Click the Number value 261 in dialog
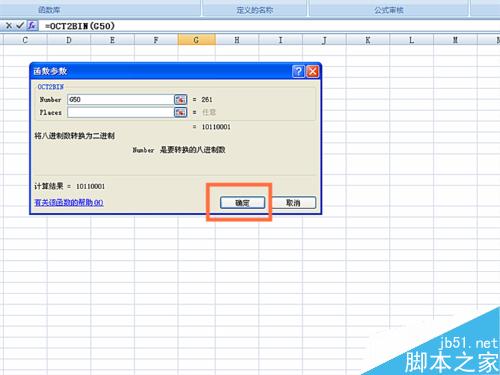The height and width of the screenshot is (375, 500). pos(207,99)
